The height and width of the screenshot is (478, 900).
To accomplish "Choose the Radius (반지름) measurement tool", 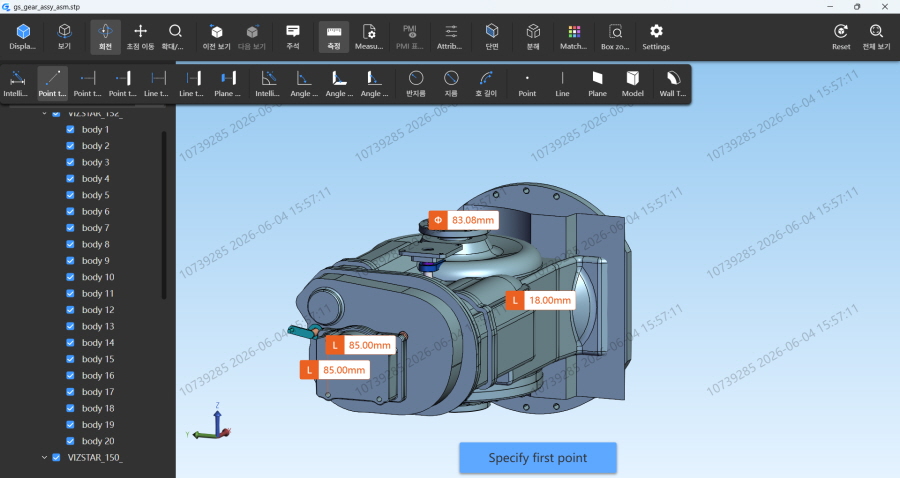I will (x=416, y=83).
